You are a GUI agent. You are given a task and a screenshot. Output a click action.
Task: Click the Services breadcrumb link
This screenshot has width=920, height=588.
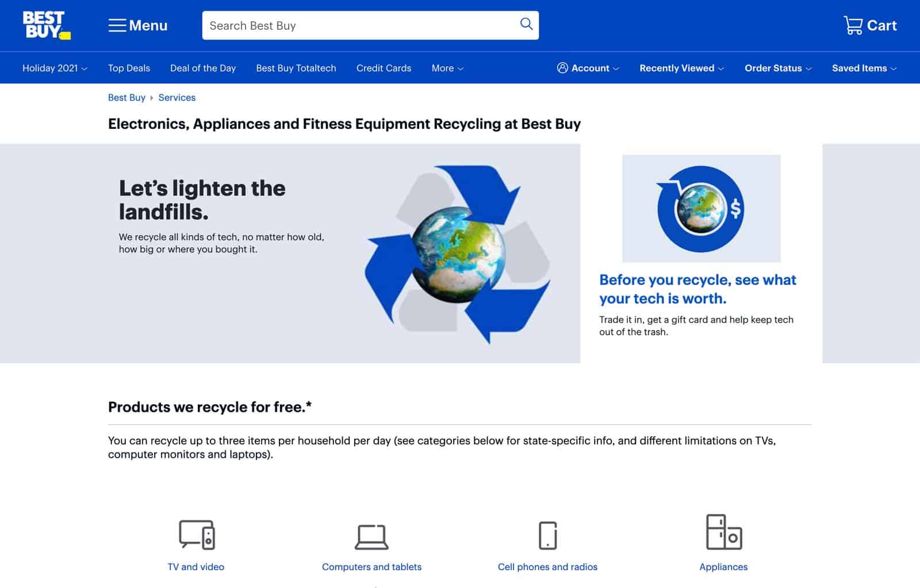point(177,98)
